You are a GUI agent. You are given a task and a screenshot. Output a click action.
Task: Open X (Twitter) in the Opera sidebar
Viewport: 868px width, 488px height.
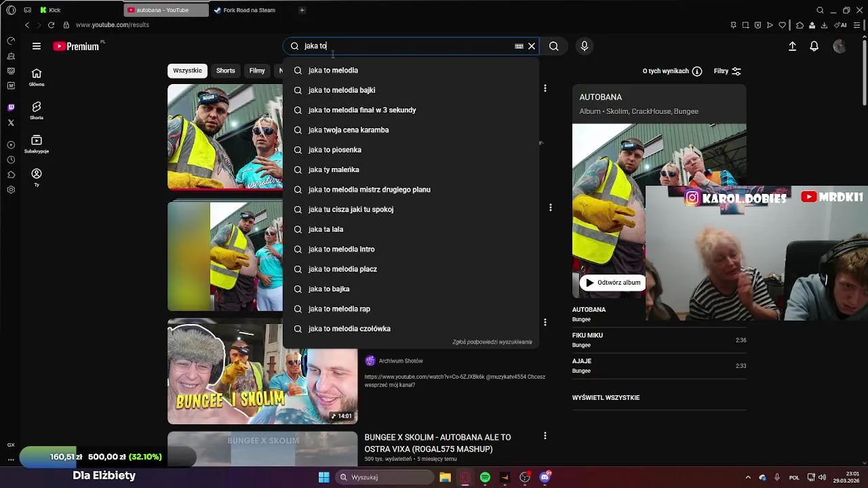[x=11, y=123]
